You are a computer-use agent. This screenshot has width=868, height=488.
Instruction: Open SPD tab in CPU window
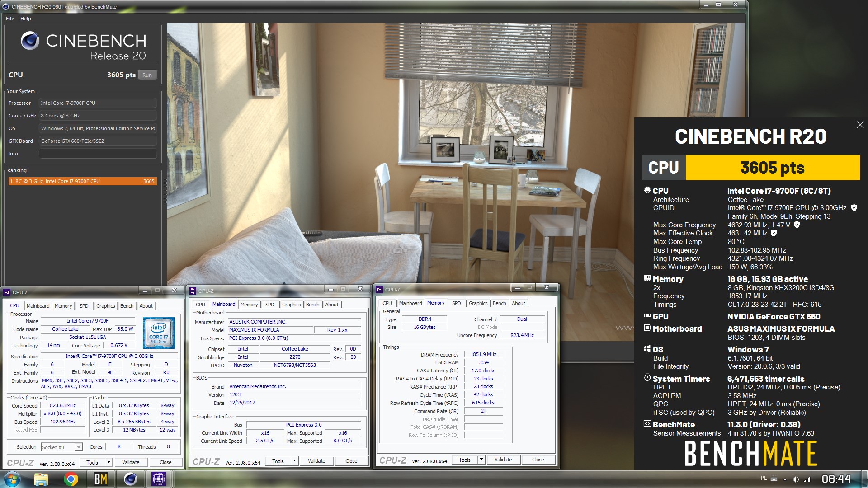coord(84,306)
